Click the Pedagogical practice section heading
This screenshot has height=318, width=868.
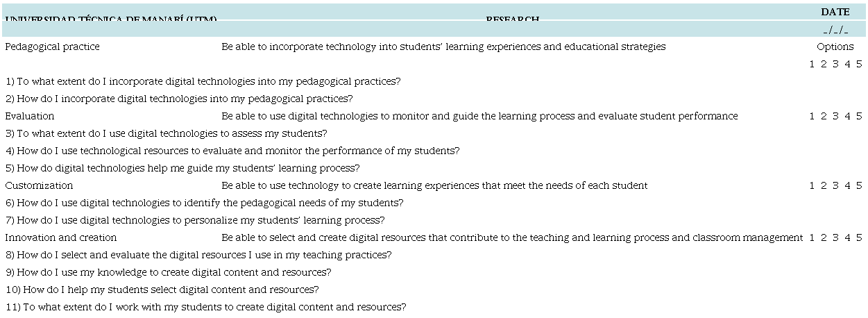coord(52,47)
